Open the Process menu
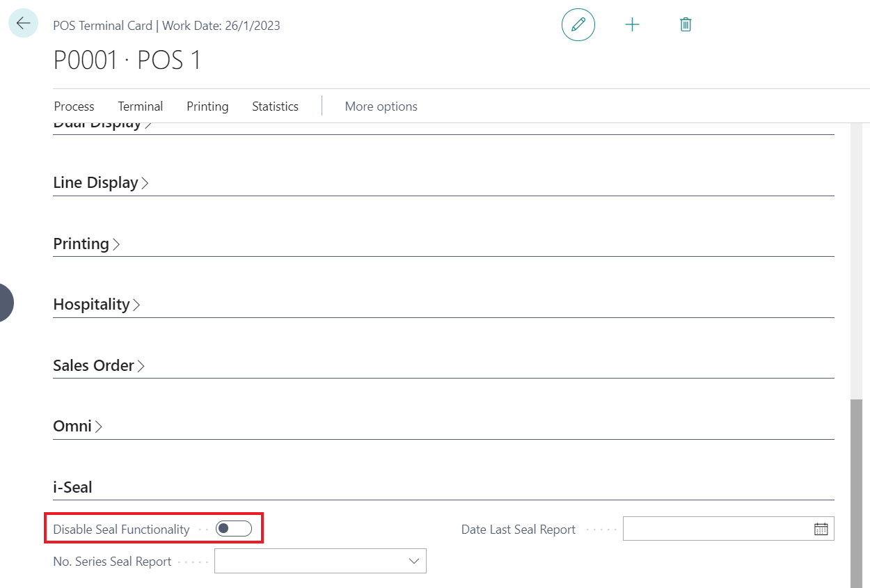Viewport: 870px width, 588px height. click(74, 106)
